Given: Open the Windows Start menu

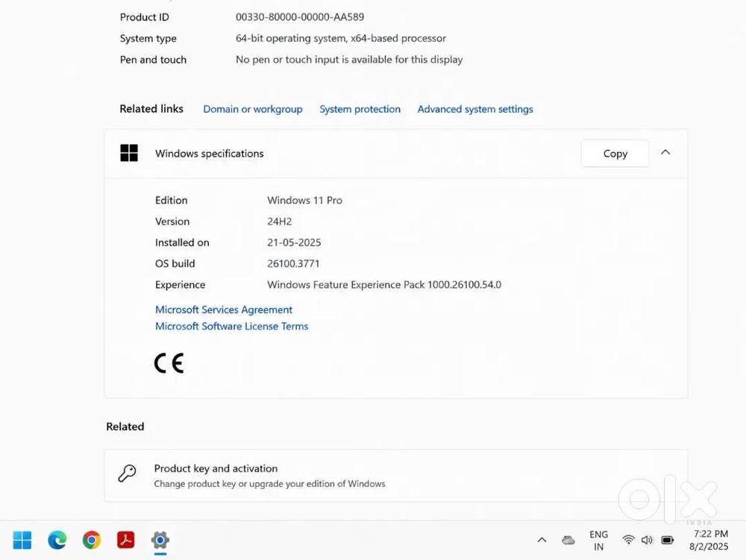Looking at the screenshot, I should (x=22, y=540).
